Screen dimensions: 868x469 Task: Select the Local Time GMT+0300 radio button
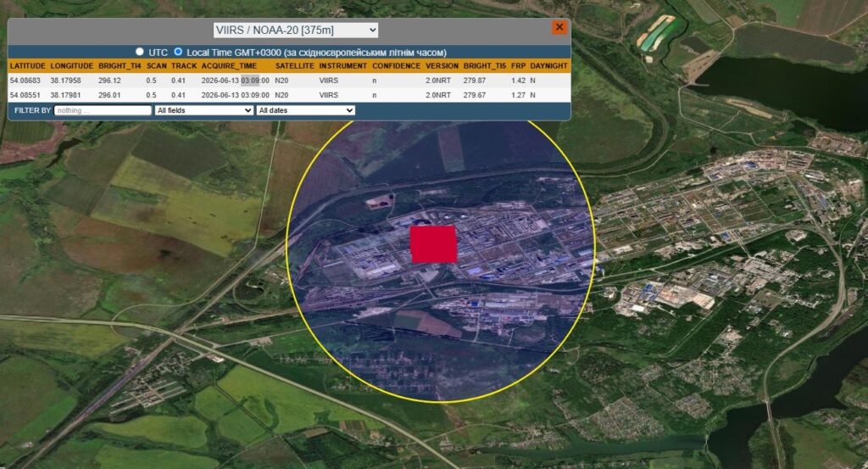coord(178,52)
